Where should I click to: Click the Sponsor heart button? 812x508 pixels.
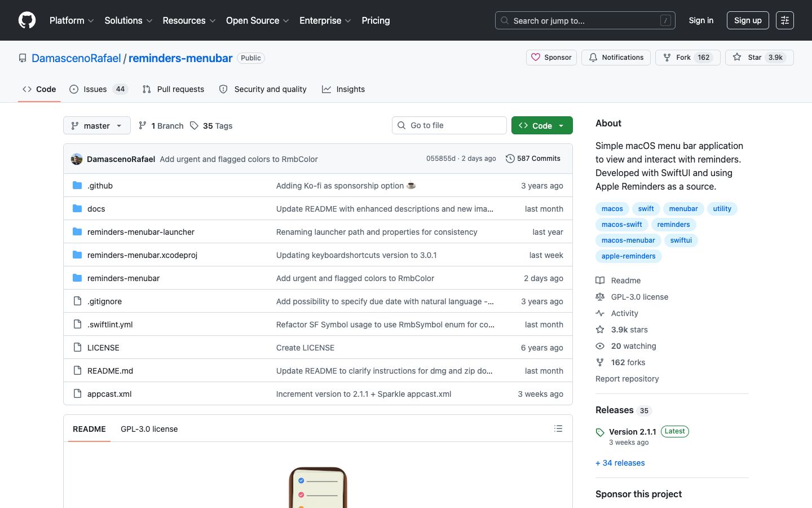coord(551,58)
